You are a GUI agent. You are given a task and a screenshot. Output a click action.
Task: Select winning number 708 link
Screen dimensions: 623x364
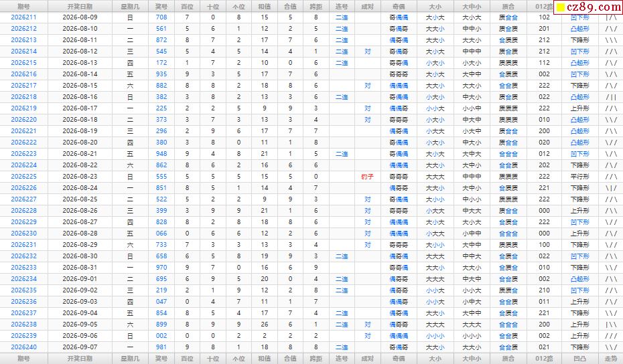[161, 17]
